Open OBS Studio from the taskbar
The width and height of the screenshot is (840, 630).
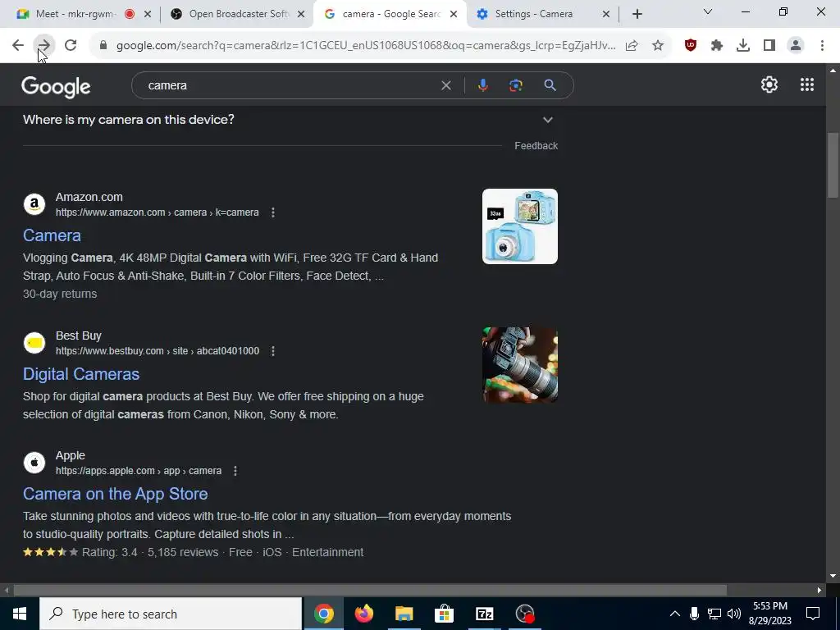524,614
